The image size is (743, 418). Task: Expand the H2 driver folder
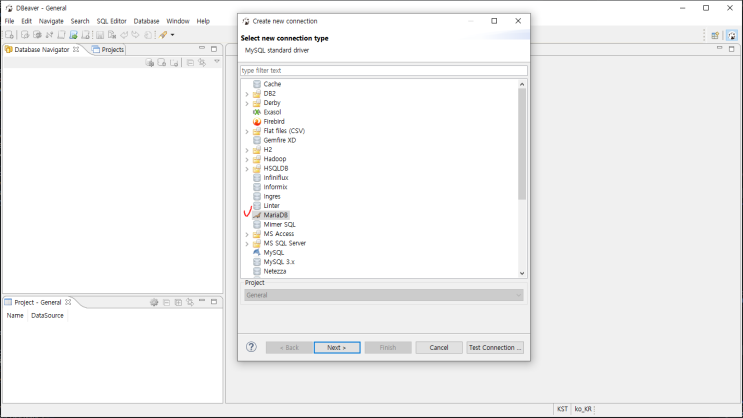(247, 150)
